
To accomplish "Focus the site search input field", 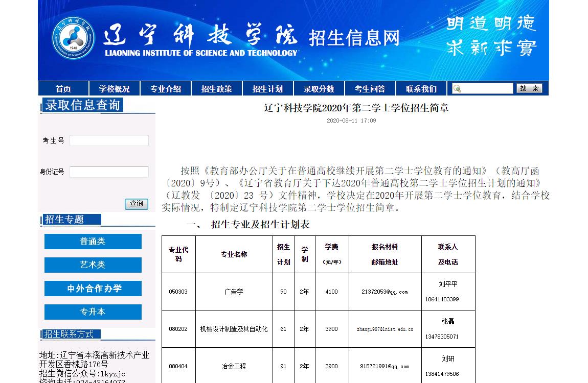I will [483, 88].
